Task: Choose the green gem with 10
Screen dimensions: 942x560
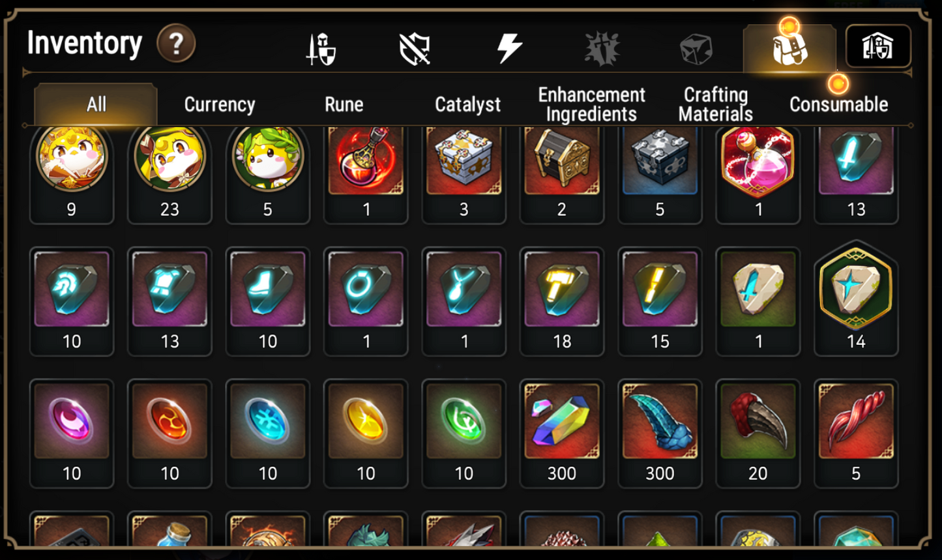Action: coord(464,434)
